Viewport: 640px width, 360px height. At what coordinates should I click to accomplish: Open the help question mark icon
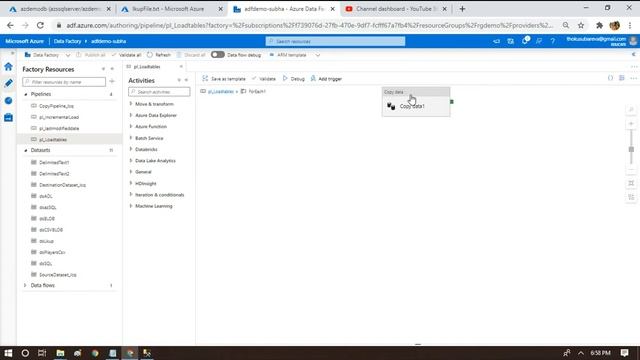(x=553, y=41)
